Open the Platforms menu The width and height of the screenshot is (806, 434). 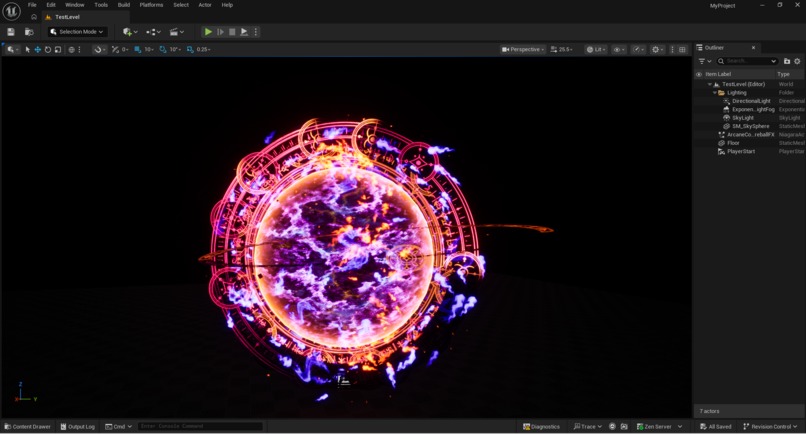151,5
